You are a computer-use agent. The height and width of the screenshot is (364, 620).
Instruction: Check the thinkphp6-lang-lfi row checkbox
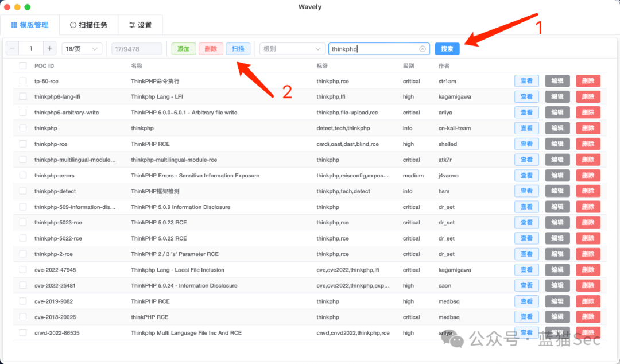23,96
